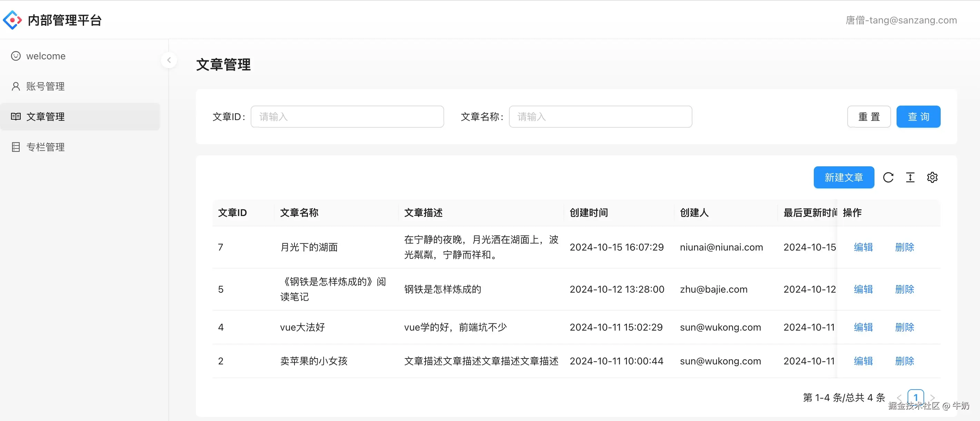Collapse the sidebar with chevron arrow

tap(169, 60)
